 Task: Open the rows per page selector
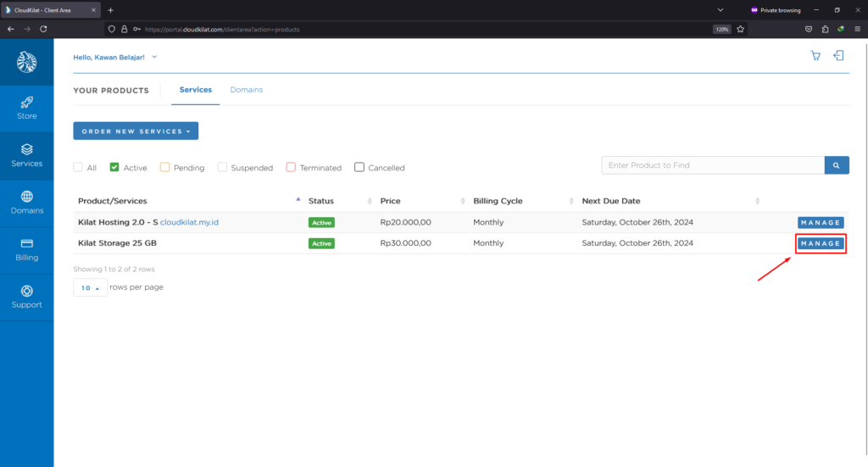(89, 288)
